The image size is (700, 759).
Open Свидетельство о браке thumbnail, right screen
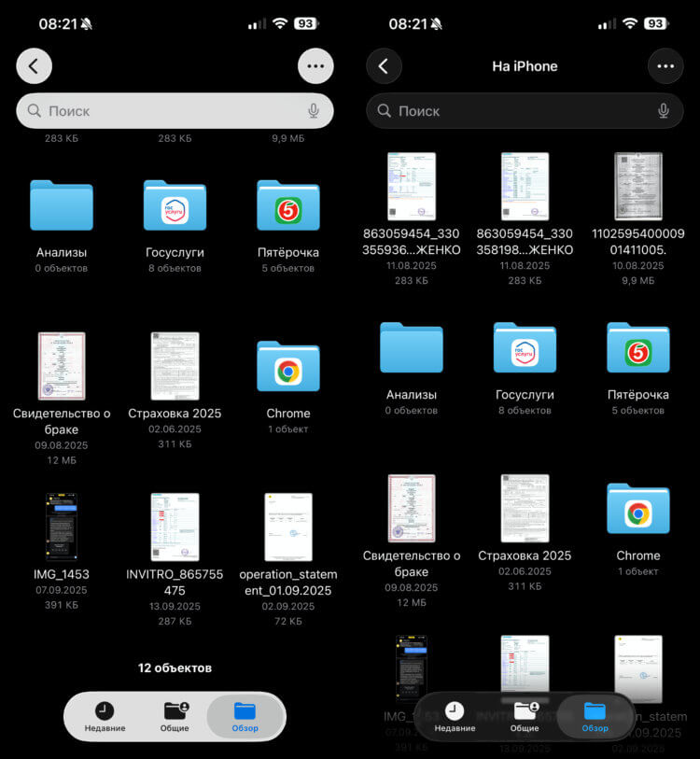[x=412, y=508]
